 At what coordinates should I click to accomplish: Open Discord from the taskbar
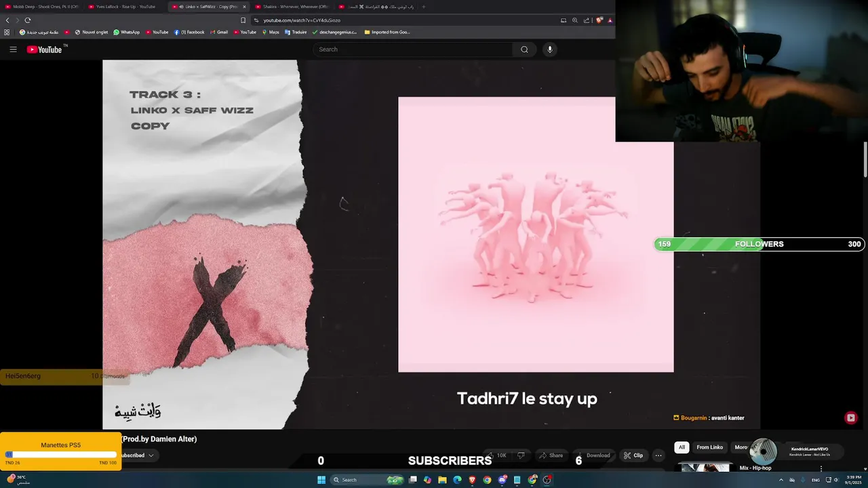(502, 480)
